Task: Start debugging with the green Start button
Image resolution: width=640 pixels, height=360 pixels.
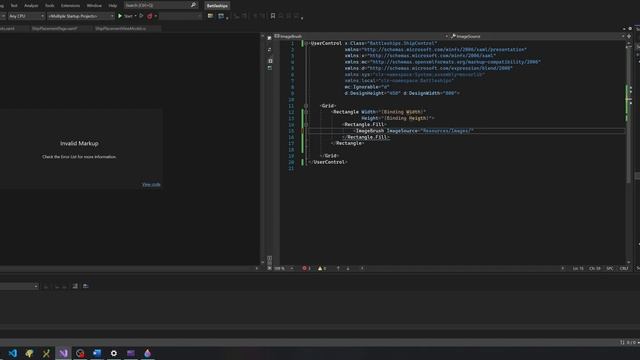Action: tap(125, 16)
